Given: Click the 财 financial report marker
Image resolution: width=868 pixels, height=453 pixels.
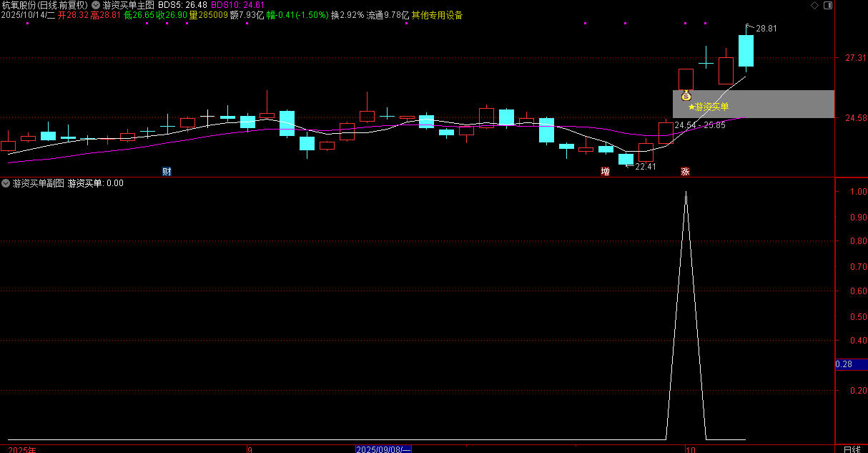Looking at the screenshot, I should [167, 172].
